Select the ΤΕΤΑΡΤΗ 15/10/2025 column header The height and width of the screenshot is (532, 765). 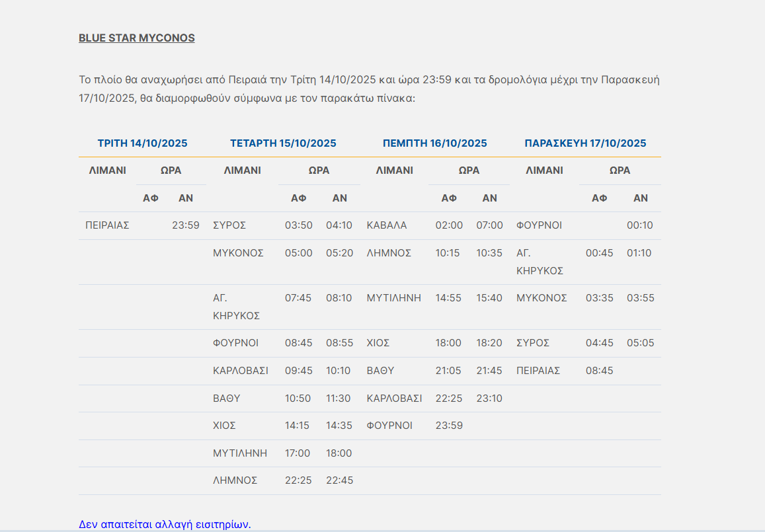(x=283, y=143)
